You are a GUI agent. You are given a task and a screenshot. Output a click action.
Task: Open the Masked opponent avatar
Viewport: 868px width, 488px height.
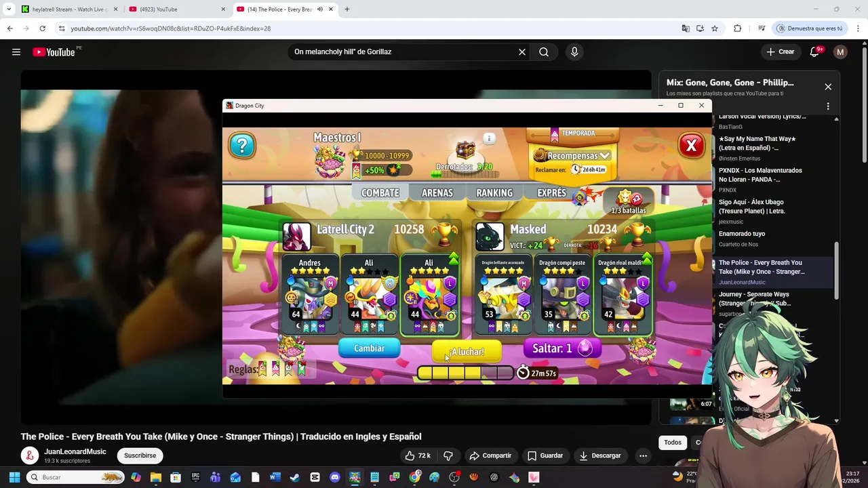490,237
